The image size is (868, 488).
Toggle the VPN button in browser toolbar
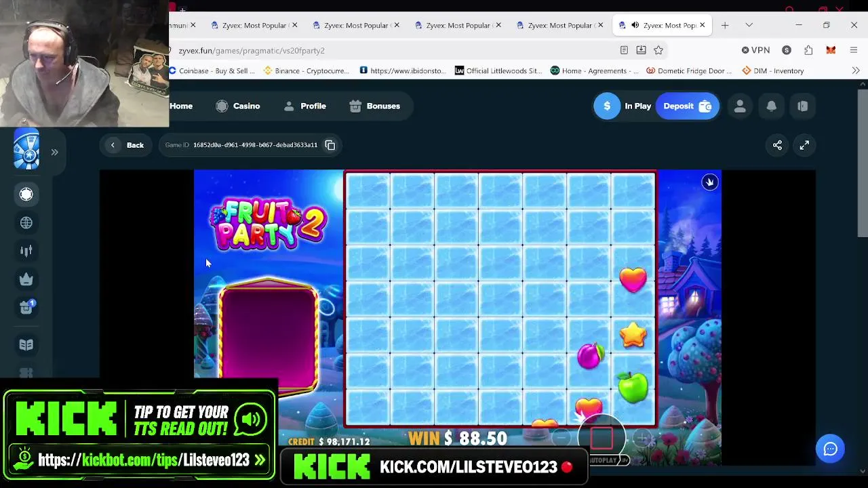pyautogui.click(x=755, y=50)
